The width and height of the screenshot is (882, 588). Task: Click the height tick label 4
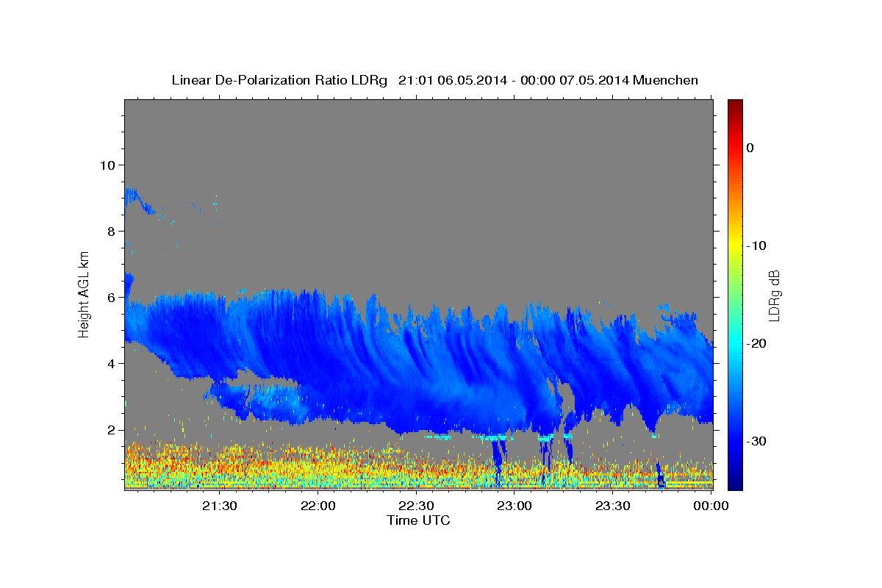coord(110,364)
